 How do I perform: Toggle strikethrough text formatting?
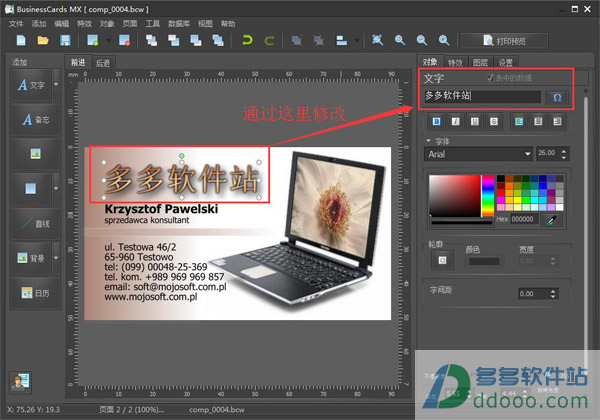tap(494, 122)
